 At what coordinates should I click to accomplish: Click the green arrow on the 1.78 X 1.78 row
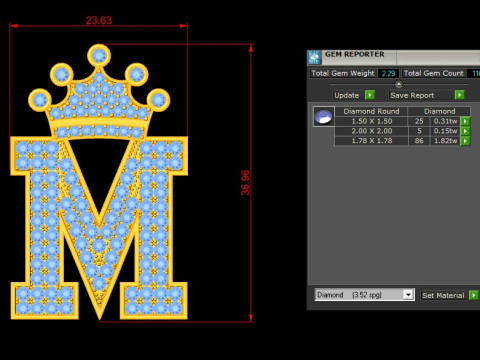coord(465,141)
